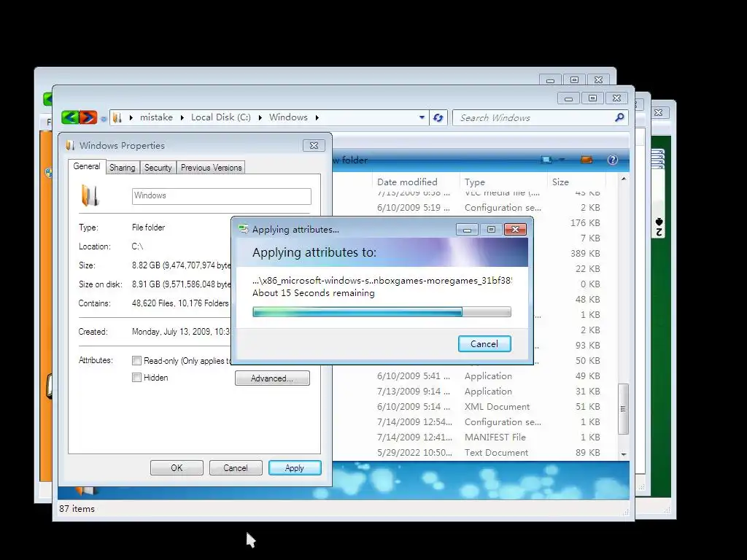This screenshot has height=560, width=747.
Task: Toggle the preview pane icon
Action: (587, 160)
